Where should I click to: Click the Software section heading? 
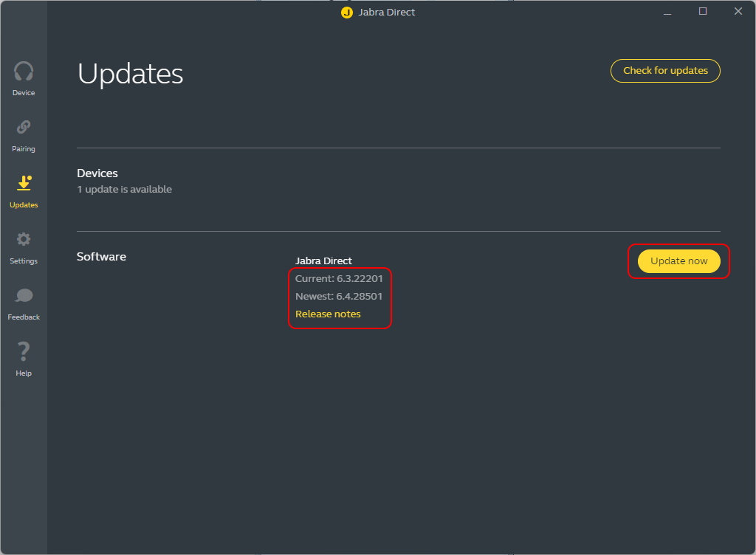click(x=101, y=257)
